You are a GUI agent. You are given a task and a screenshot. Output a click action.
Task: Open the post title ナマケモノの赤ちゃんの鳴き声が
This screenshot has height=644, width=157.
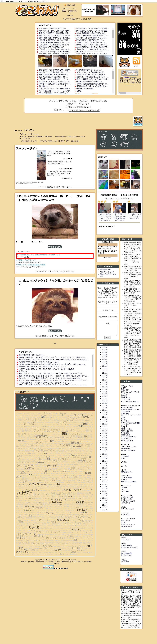point(53,198)
